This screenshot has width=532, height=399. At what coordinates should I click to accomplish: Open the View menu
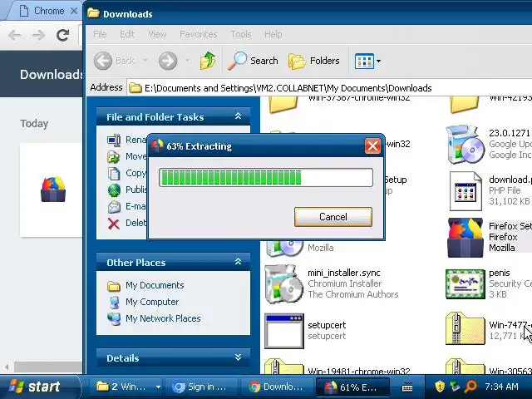157,34
